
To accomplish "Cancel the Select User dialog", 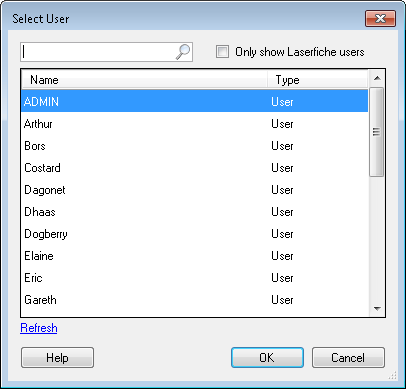I will click(x=348, y=358).
